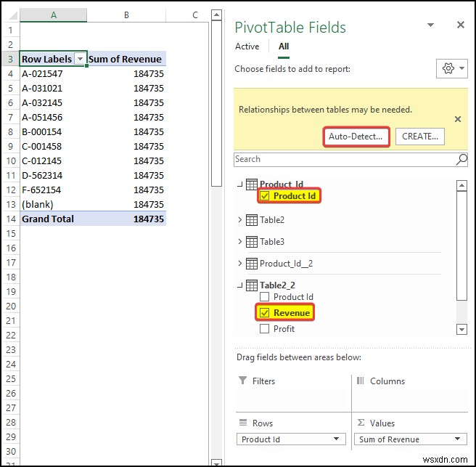Viewport: 476px width, 467px height.
Task: Open Product Id dropdown in Rows area
Action: [x=336, y=439]
